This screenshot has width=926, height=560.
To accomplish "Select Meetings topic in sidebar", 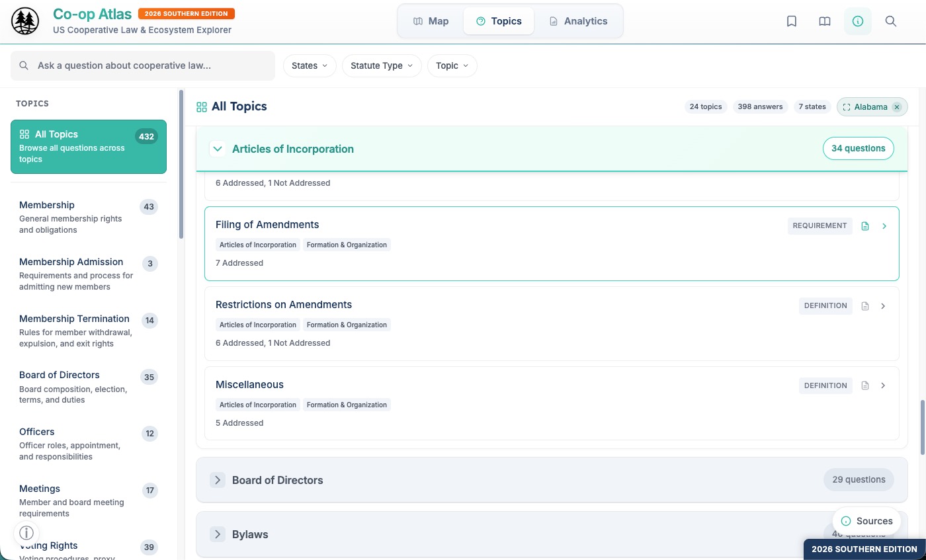I will click(89, 500).
